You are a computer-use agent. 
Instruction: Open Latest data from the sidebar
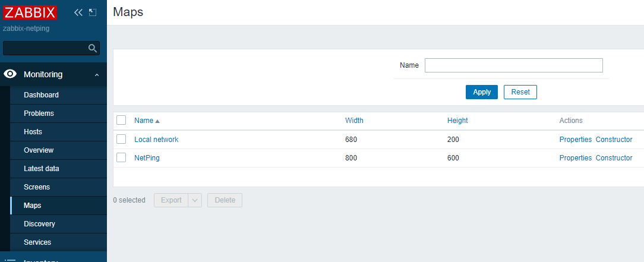[41, 169]
